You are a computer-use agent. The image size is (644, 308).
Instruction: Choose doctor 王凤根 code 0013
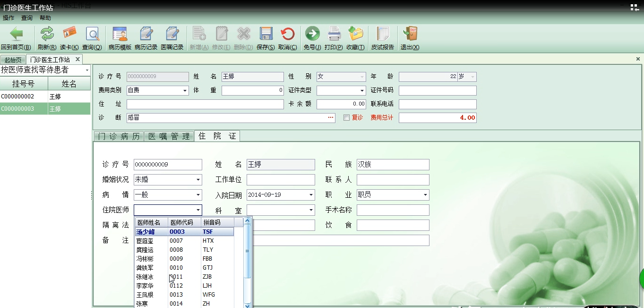click(x=184, y=295)
